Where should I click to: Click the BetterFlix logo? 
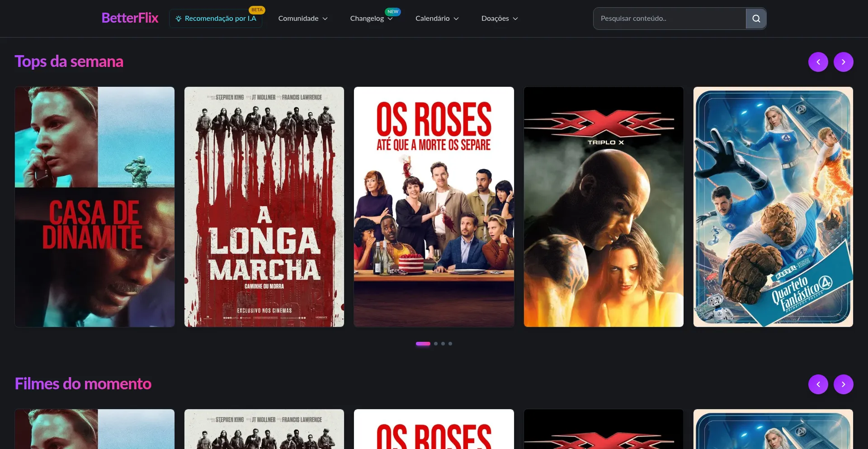(130, 18)
